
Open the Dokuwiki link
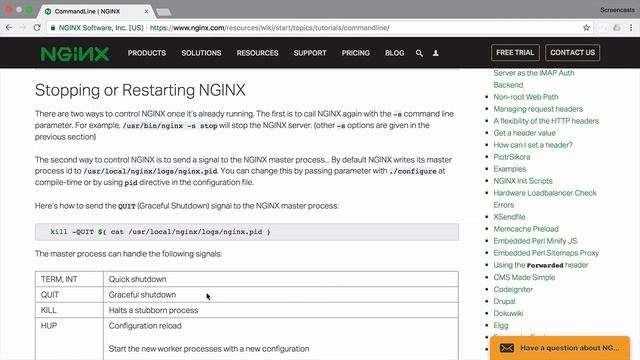(x=508, y=313)
